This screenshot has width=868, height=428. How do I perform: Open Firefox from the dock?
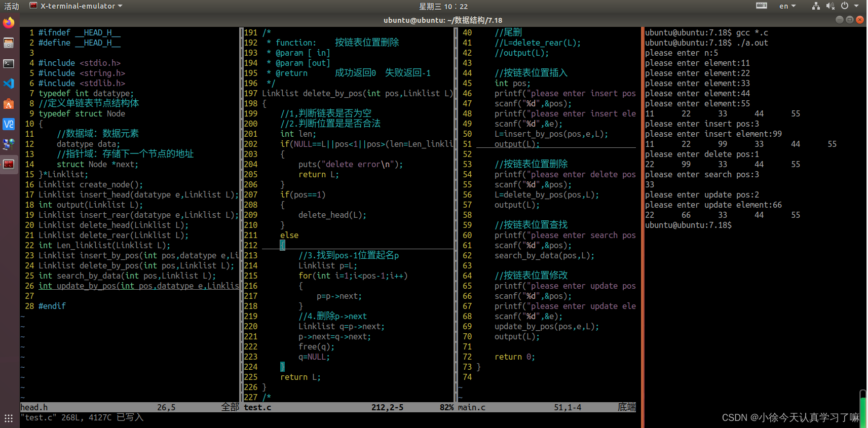[9, 23]
